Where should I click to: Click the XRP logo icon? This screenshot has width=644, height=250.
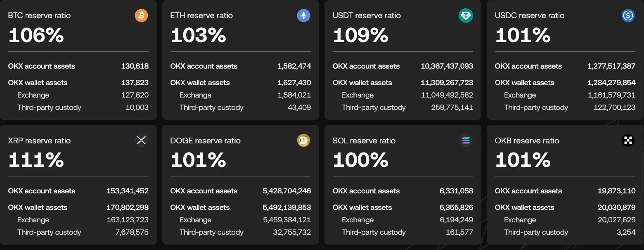tap(141, 140)
